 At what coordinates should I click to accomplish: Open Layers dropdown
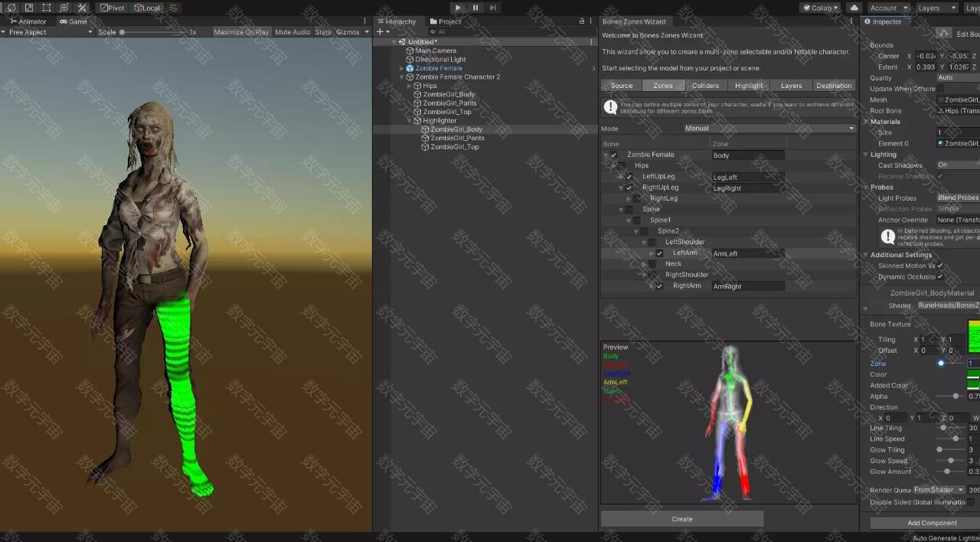click(936, 8)
